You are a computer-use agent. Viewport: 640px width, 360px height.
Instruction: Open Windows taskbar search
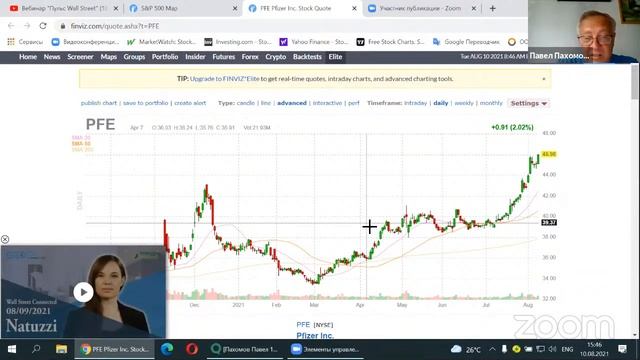pyautogui.click(x=36, y=349)
